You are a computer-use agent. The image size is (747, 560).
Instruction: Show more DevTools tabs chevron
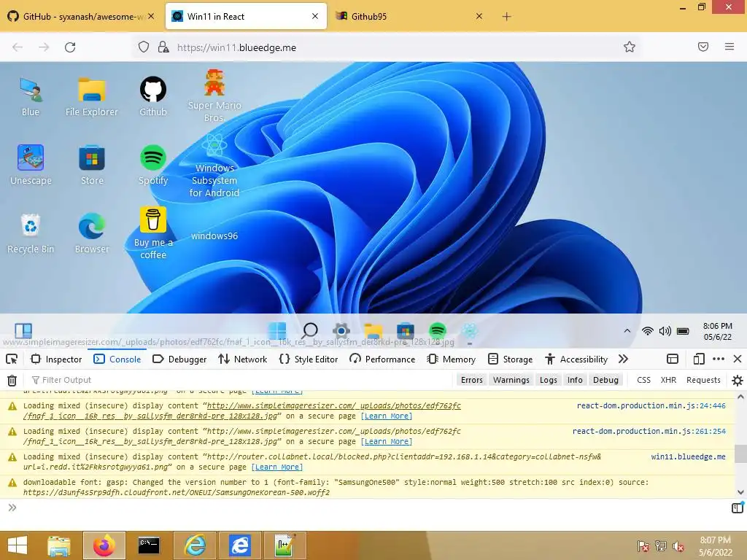click(x=623, y=359)
